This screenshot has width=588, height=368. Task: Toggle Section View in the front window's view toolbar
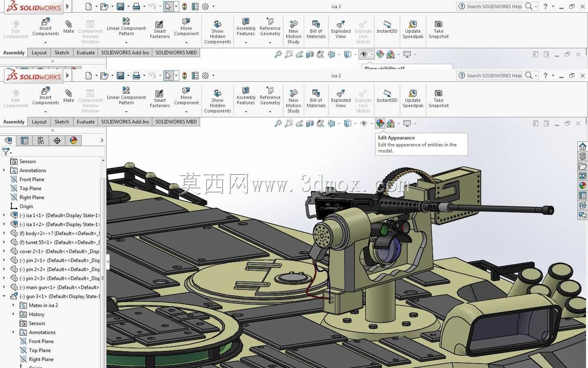310,123
